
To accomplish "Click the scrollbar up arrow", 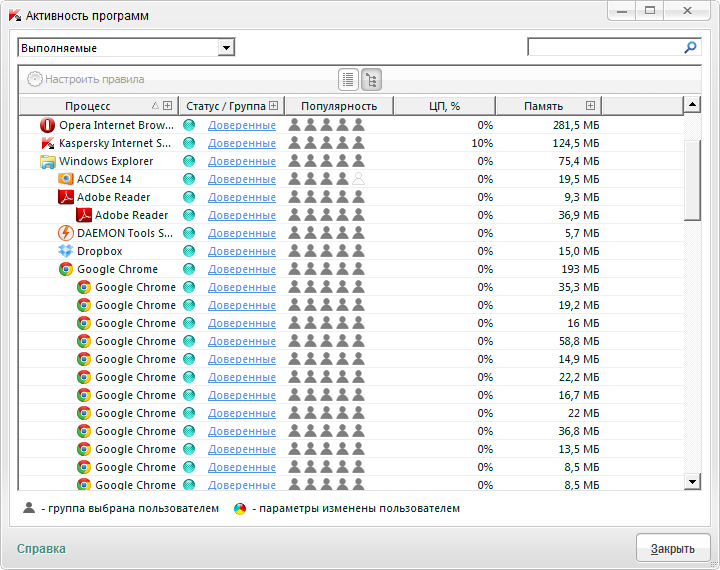I will pos(692,105).
